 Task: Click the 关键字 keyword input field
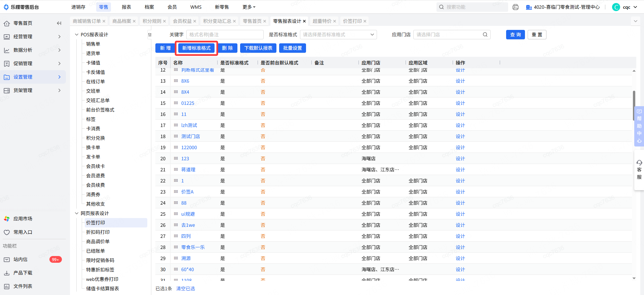225,35
